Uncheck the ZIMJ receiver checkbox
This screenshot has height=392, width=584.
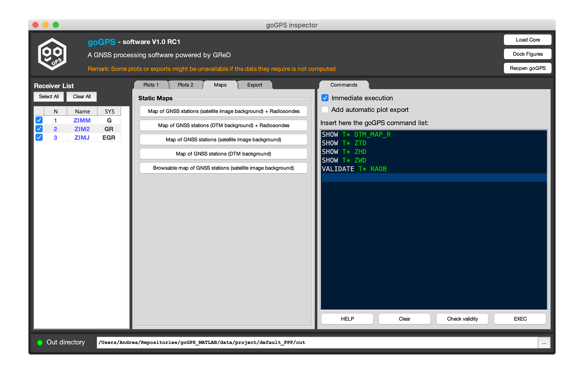(39, 137)
